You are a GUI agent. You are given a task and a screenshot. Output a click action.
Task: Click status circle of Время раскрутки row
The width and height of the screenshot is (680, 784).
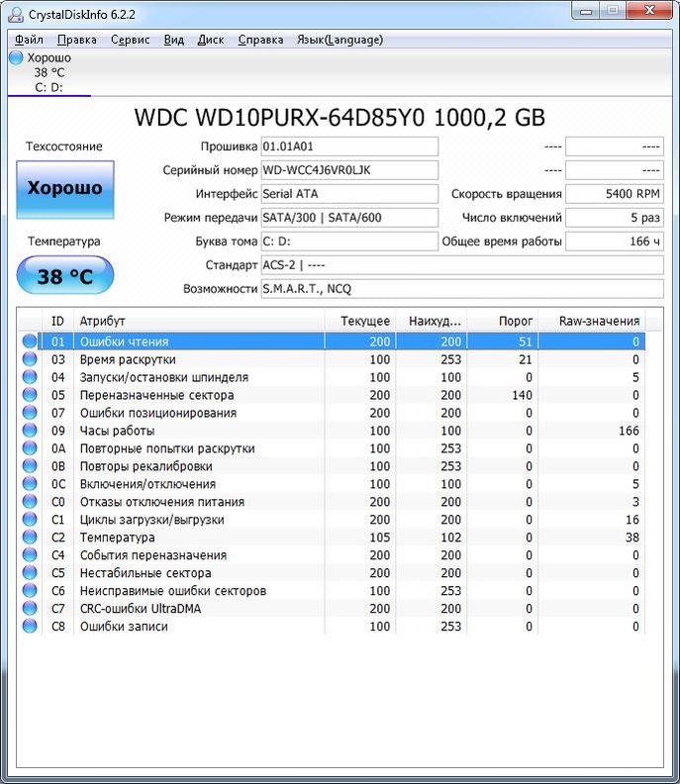tap(30, 359)
